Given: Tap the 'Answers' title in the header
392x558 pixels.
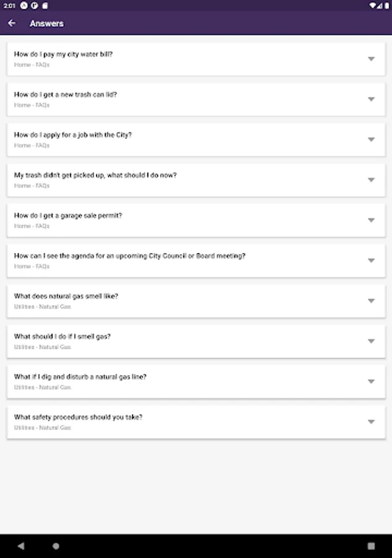Looking at the screenshot, I should point(46,24).
